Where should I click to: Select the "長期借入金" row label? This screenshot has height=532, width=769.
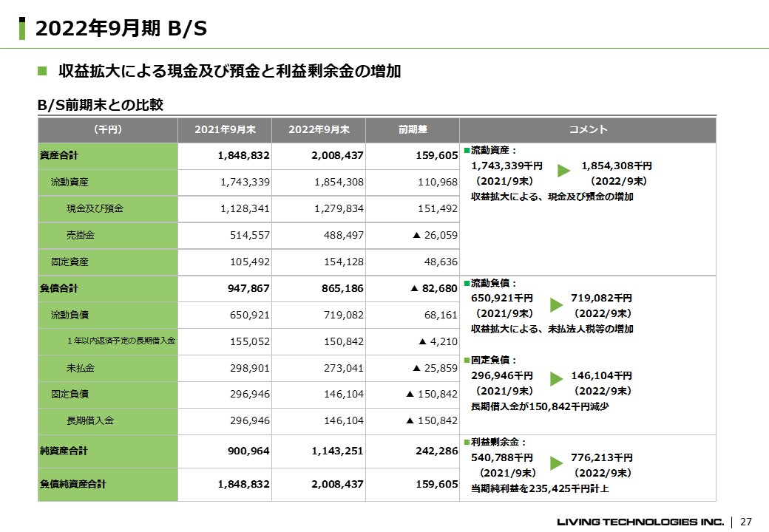[x=90, y=421]
